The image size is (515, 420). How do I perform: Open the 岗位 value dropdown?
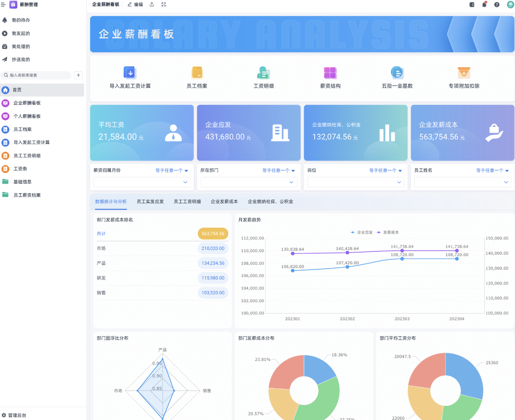(356, 182)
